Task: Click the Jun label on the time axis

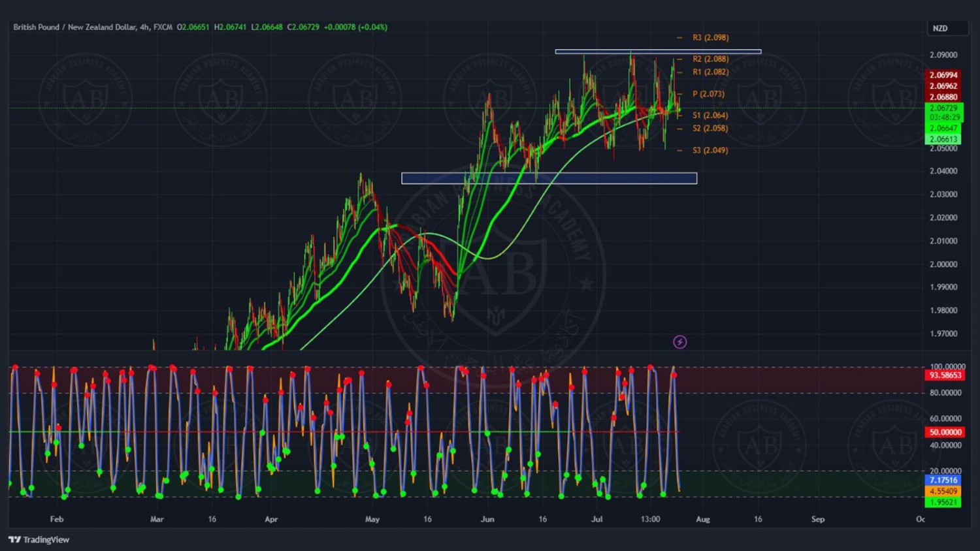Action: click(487, 520)
